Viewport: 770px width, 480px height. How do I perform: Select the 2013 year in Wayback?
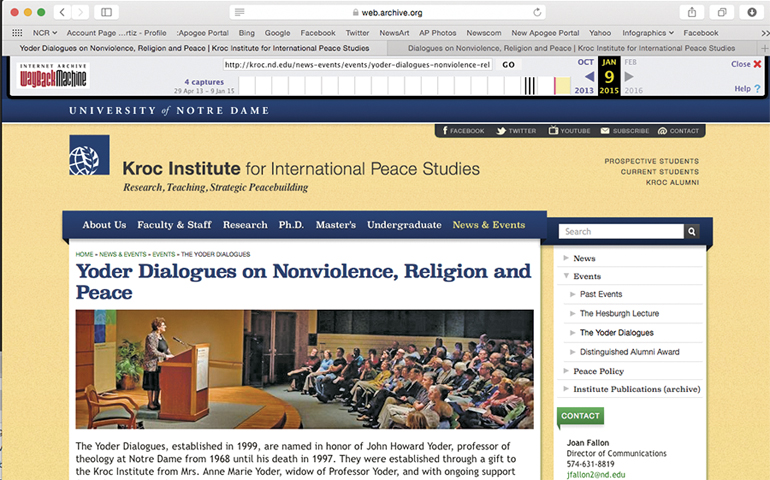pyautogui.click(x=584, y=90)
